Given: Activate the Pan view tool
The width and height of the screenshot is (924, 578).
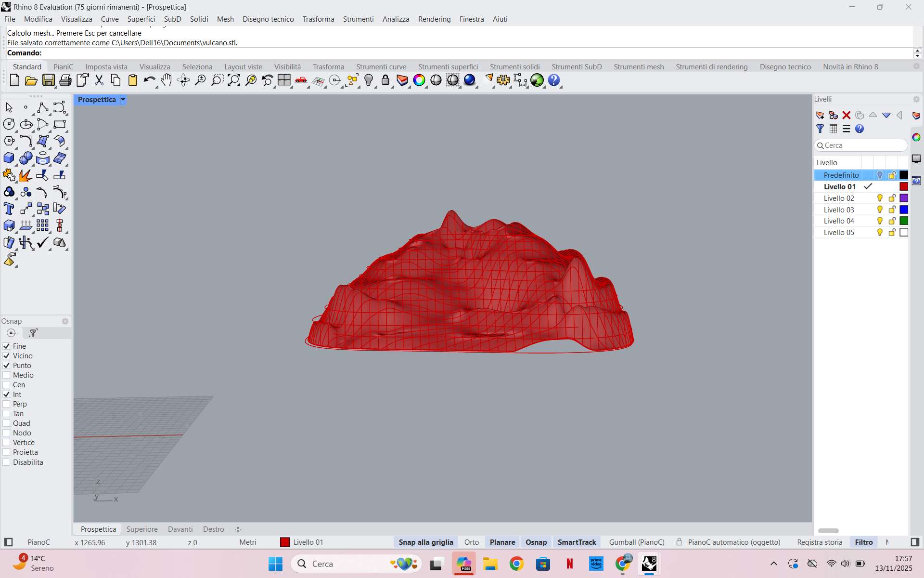Looking at the screenshot, I should coord(166,80).
